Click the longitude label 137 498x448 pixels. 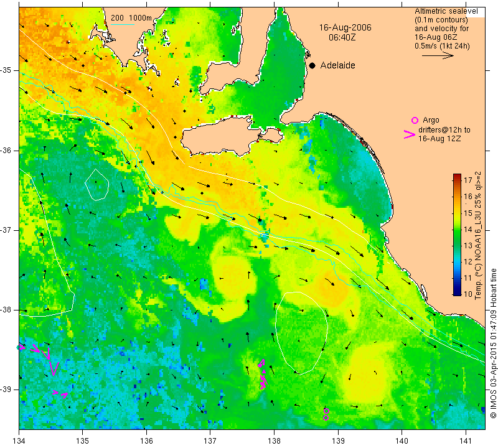[x=210, y=441]
